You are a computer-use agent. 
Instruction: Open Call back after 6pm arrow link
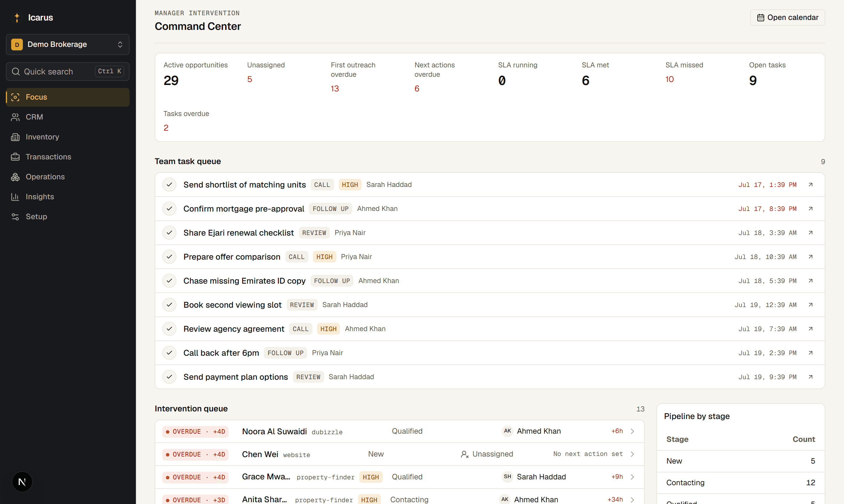(x=810, y=353)
